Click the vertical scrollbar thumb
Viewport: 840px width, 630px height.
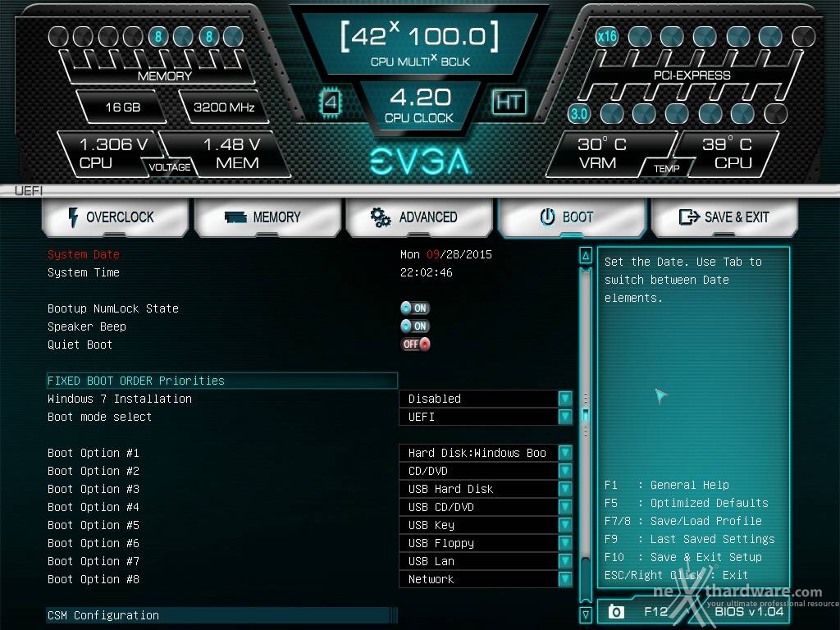[x=586, y=414]
